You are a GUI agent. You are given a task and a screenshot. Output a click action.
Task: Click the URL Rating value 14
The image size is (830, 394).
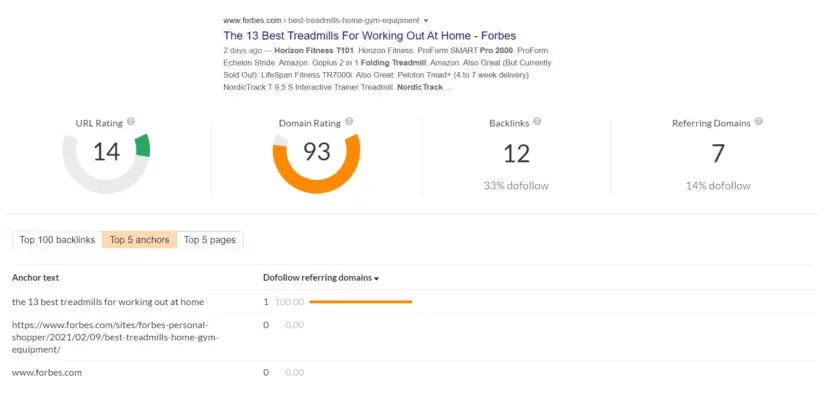tap(106, 153)
